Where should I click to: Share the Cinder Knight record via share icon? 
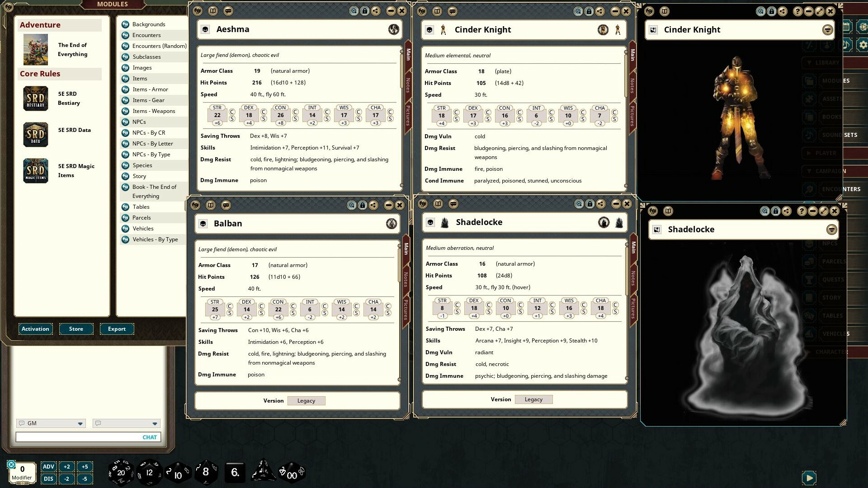point(600,11)
